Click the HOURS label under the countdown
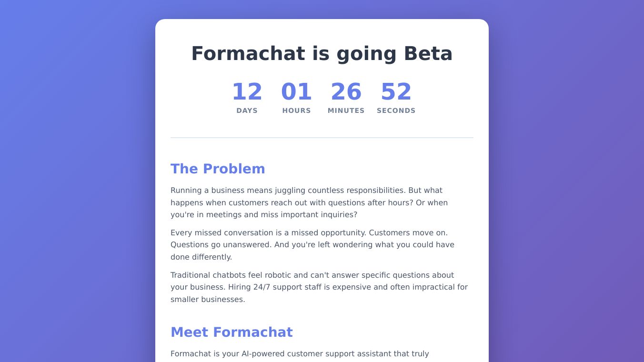 (296, 111)
